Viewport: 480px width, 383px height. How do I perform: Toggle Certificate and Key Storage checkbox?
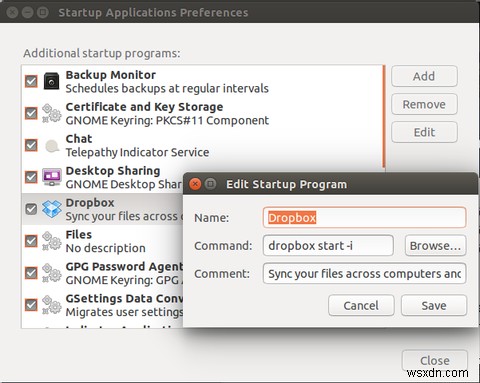coord(31,113)
